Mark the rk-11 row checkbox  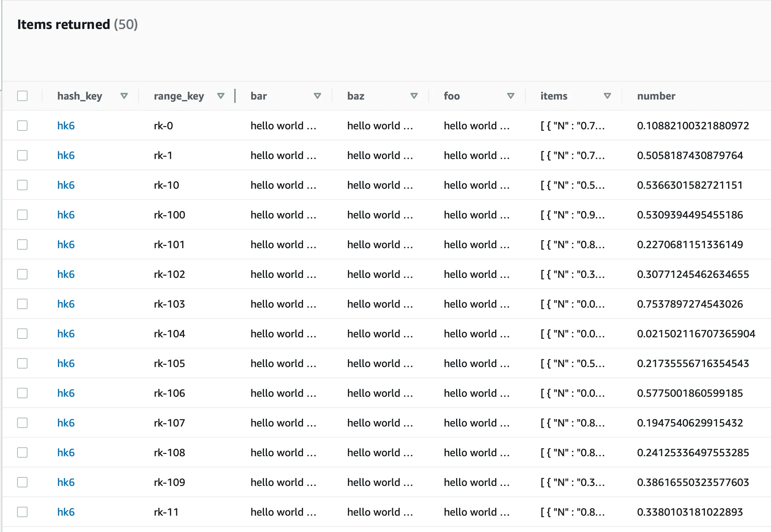(22, 512)
